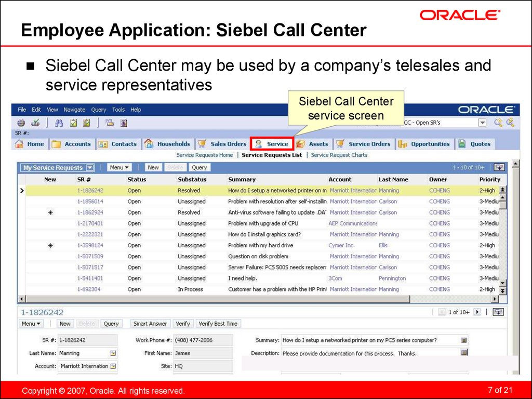Click the cart icon on Service Orders tab
Screen dimensions: 532x399
340,144
